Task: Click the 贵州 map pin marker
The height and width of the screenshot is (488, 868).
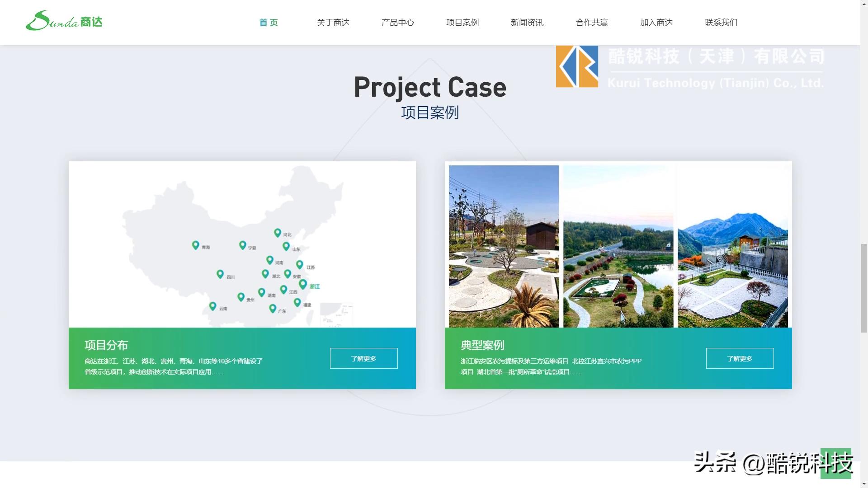Action: point(241,297)
